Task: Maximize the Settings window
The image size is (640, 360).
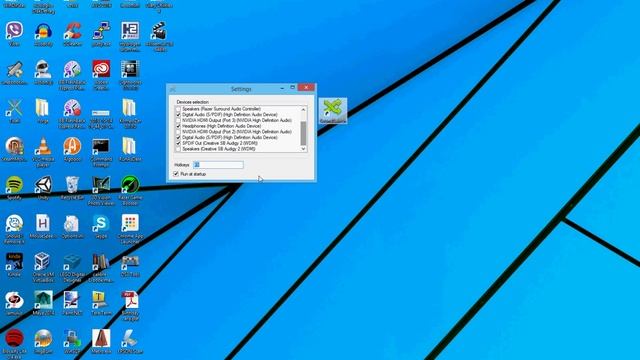Action: tap(292, 87)
